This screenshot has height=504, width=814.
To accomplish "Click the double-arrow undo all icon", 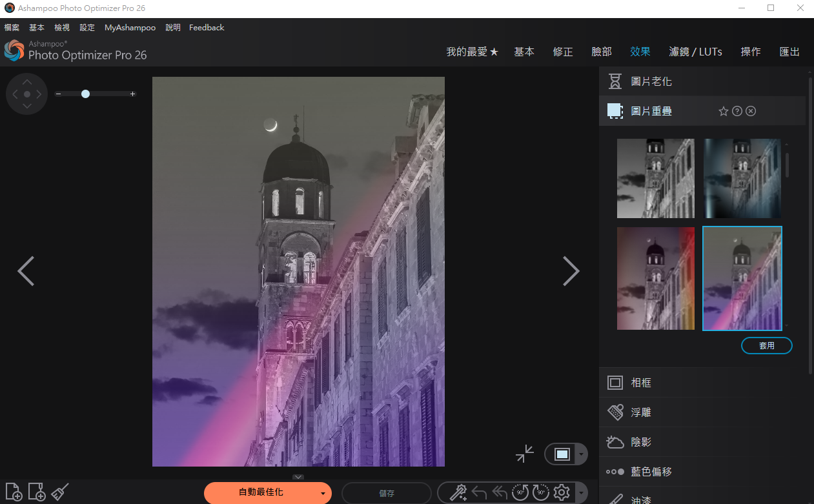I will 500,493.
